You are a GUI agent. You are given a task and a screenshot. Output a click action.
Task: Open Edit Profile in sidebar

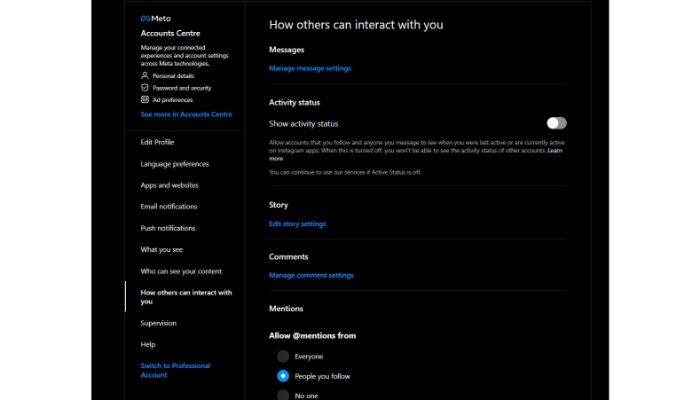[157, 142]
